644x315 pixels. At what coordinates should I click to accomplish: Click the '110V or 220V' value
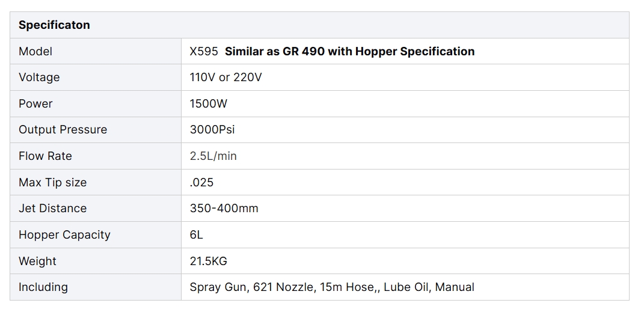coord(225,78)
